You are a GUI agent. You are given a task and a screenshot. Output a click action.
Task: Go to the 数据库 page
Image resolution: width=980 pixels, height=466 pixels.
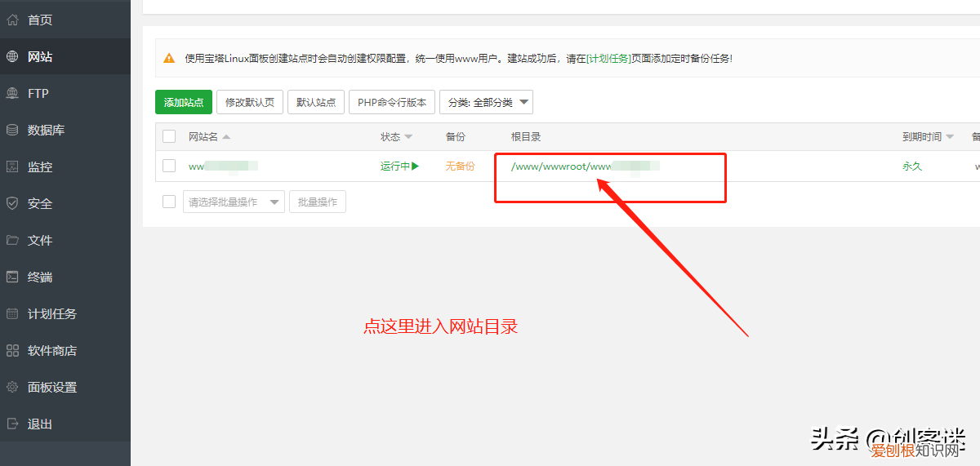[47, 130]
